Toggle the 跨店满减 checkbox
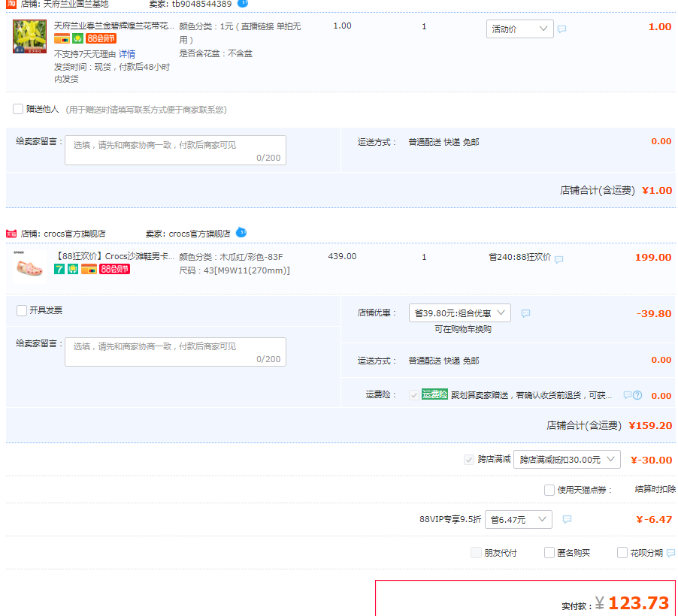 (469, 460)
